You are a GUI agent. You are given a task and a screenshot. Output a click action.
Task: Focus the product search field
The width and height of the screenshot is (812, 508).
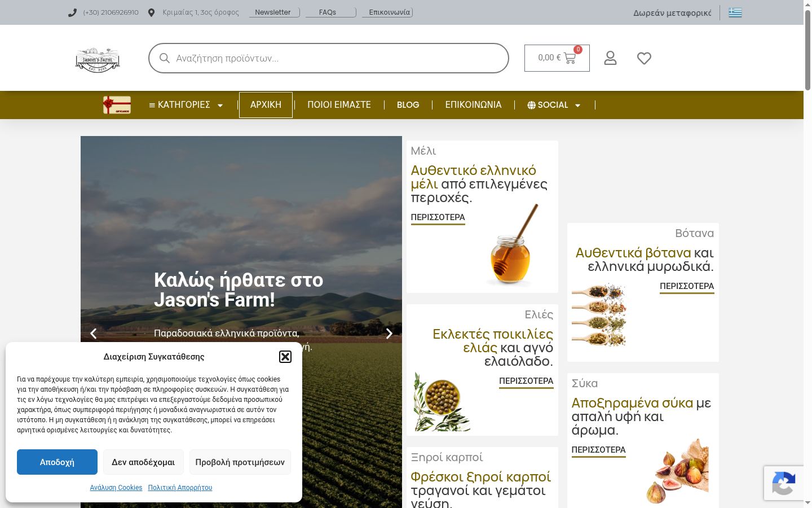point(329,58)
